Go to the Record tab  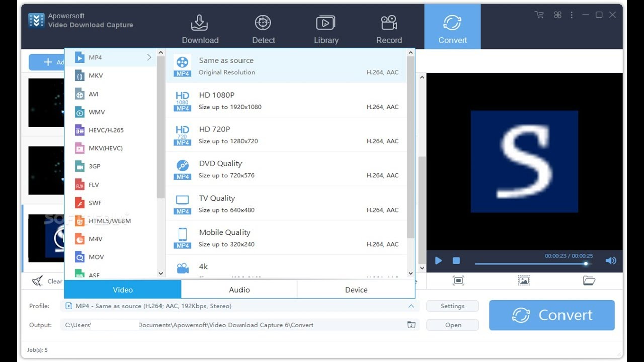pyautogui.click(x=389, y=30)
